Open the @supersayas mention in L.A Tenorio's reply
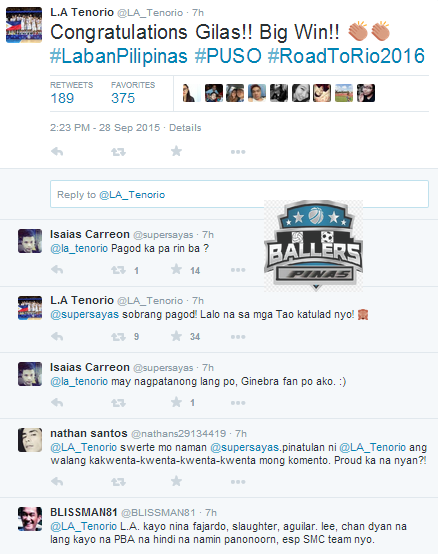 [85, 314]
